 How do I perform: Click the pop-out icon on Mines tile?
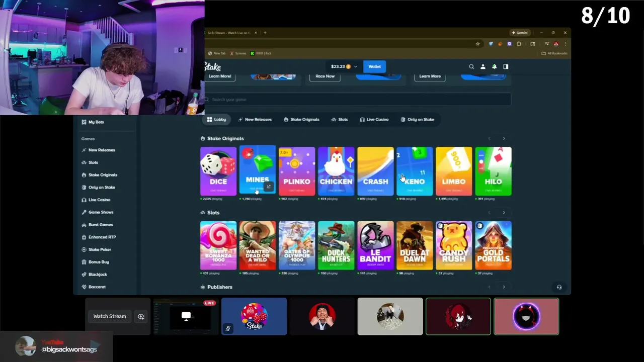pos(269,187)
